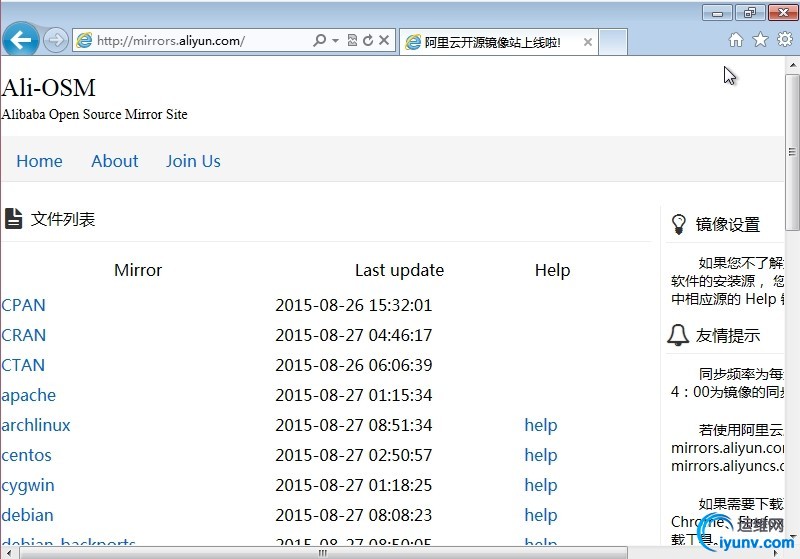800x559 pixels.
Task: Click the horizontal scrollbar thumb
Action: tap(322, 553)
